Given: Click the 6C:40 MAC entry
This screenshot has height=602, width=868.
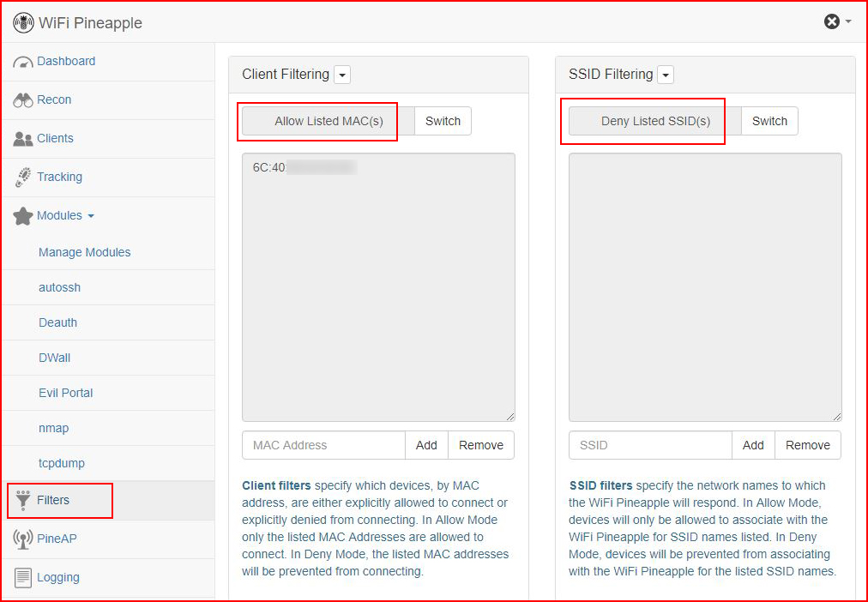Looking at the screenshot, I should tap(304, 168).
